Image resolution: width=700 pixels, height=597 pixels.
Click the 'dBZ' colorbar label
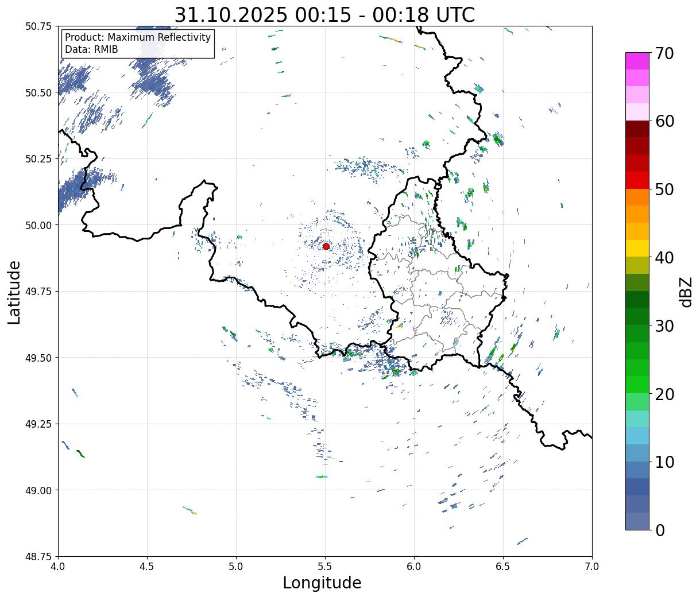click(686, 292)
